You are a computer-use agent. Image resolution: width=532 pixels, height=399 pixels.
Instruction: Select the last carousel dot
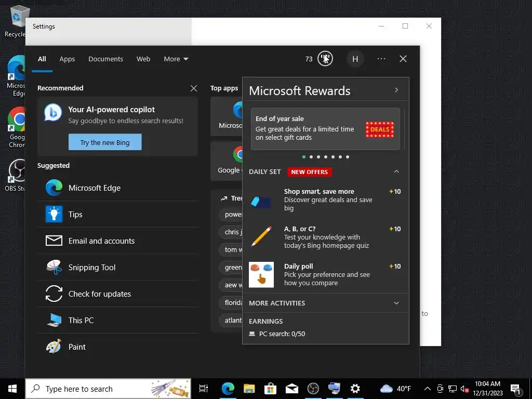tap(348, 157)
